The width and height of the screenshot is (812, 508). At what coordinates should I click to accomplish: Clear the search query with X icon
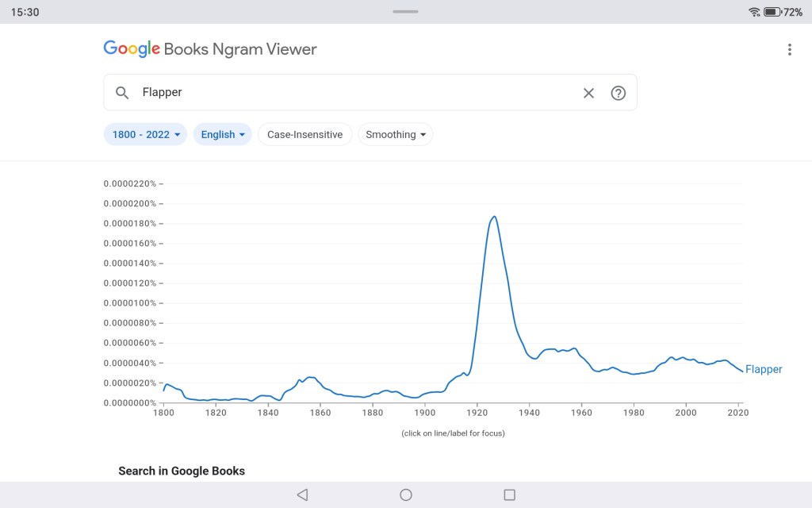click(x=588, y=93)
